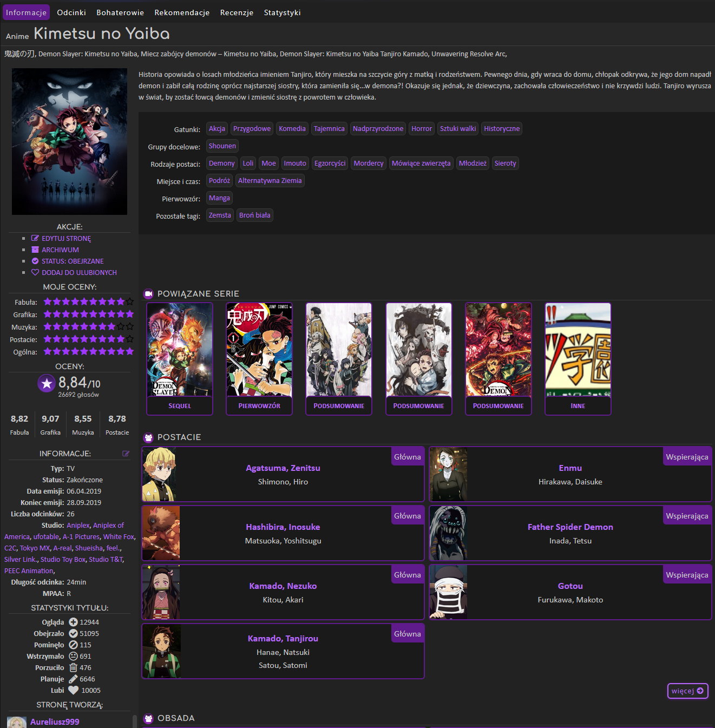Viewport: 715px width, 728px height.
Task: Click the trash icon beside Porzuciło count
Action: pyautogui.click(x=73, y=667)
